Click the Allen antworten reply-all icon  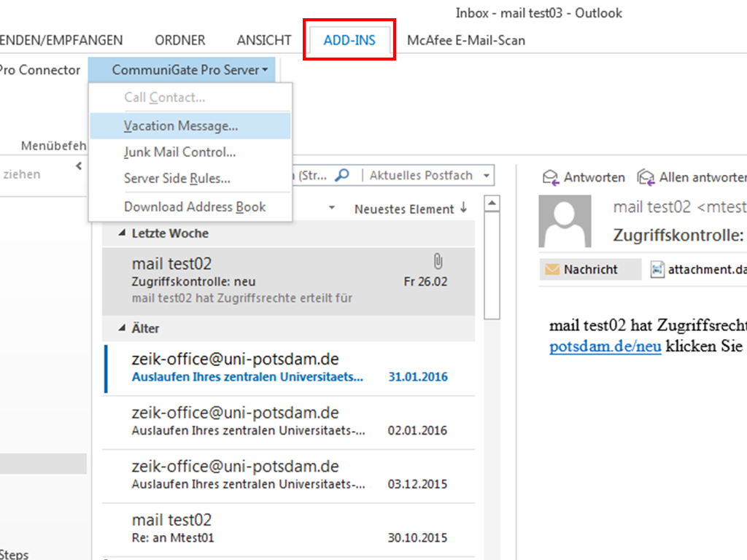646,177
